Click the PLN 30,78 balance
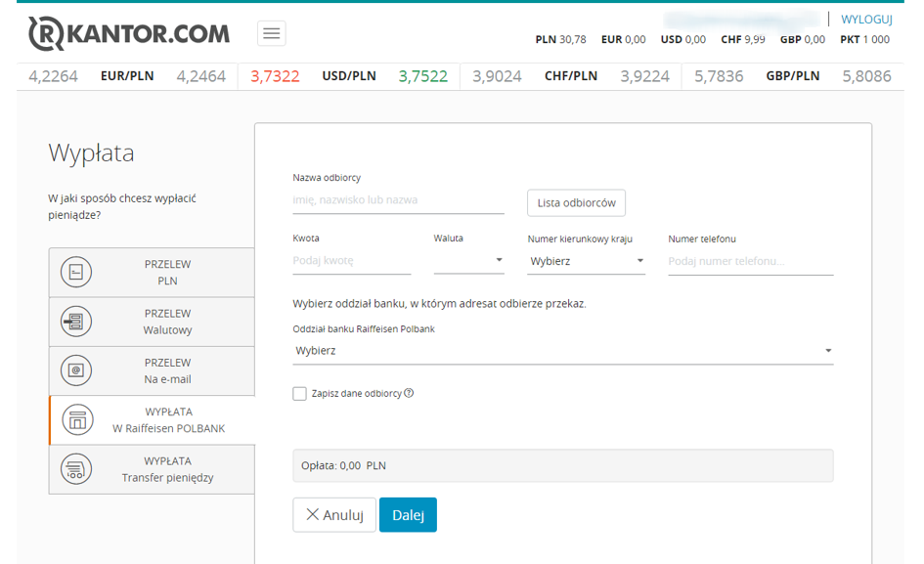 click(560, 39)
